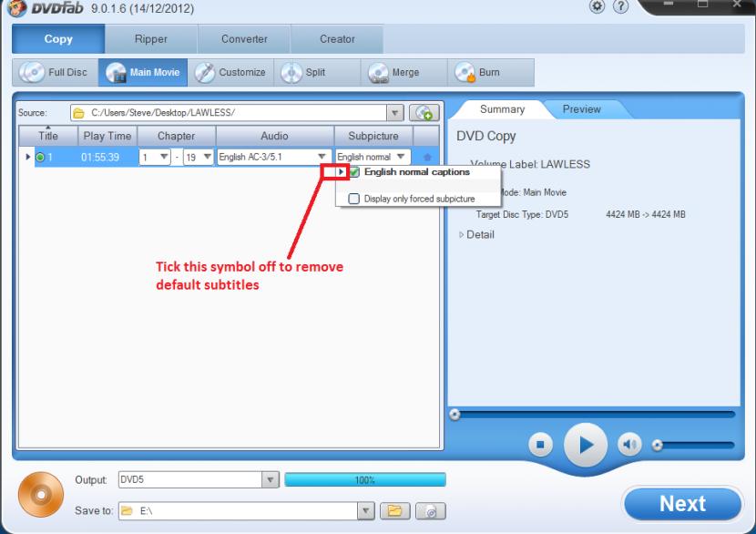Screen dimensions: 756x534
Task: Select the title 1 radio button
Action: [x=40, y=158]
